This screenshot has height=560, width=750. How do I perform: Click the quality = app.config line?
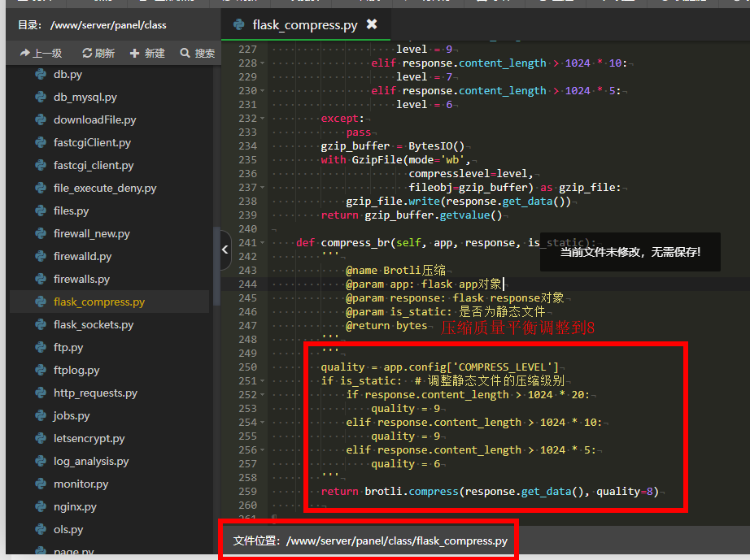tap(439, 367)
